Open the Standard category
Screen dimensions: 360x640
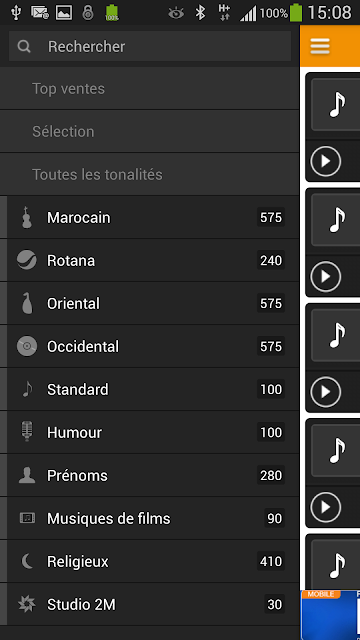149,389
